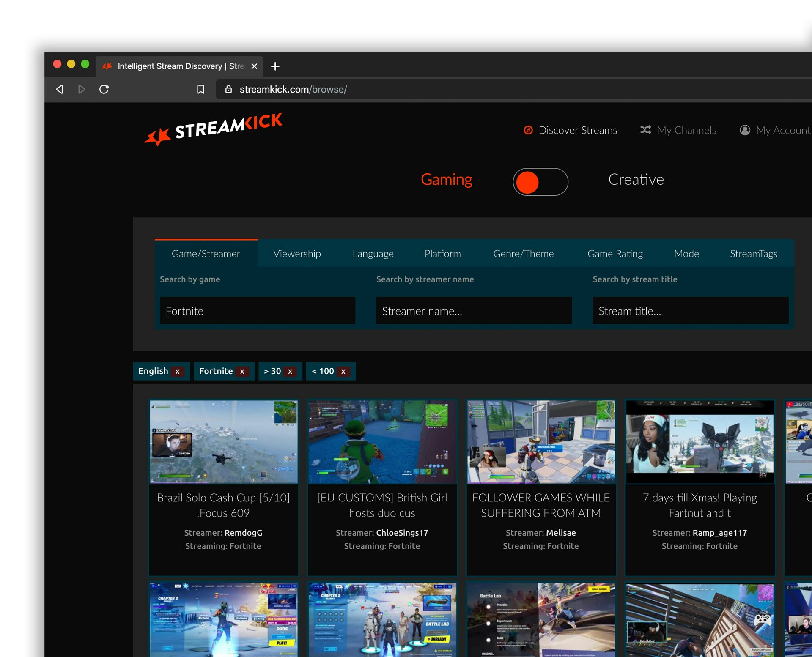Click the My Channels icon
The image size is (812, 657).
click(646, 130)
